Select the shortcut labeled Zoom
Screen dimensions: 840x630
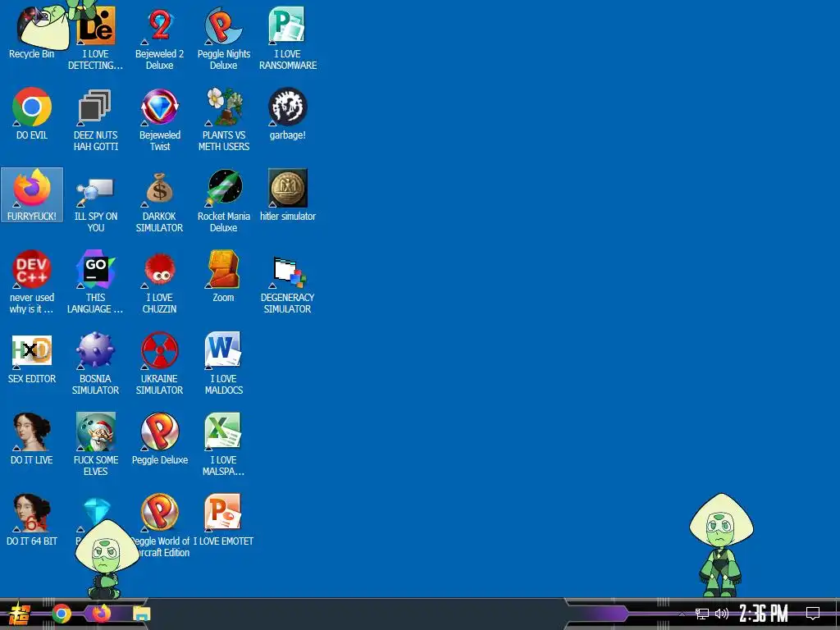tap(223, 276)
